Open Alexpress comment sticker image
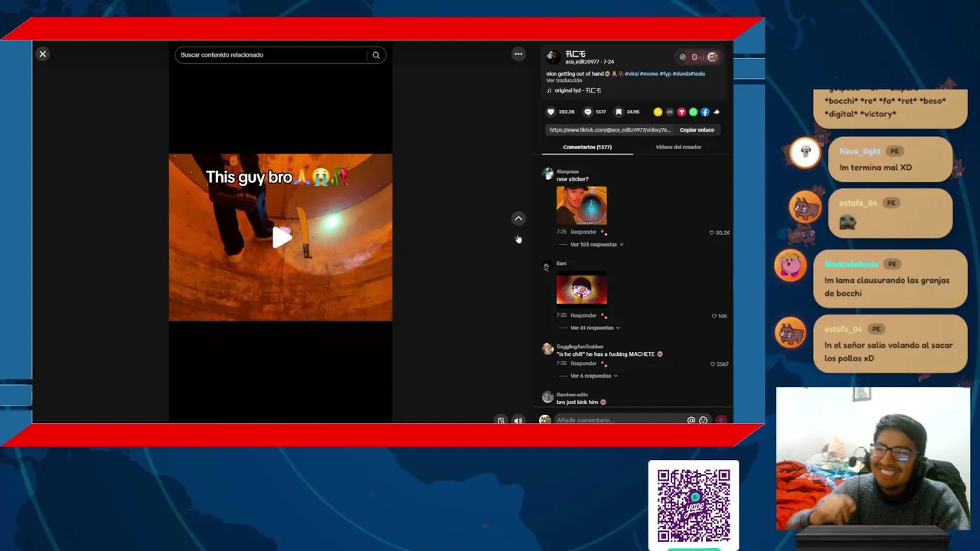Image resolution: width=980 pixels, height=551 pixels. pyautogui.click(x=581, y=205)
